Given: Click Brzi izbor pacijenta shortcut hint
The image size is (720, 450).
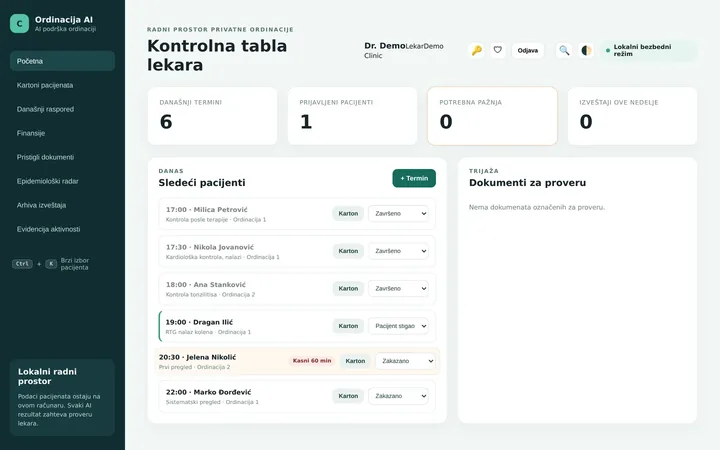Looking at the screenshot, I should (x=51, y=264).
